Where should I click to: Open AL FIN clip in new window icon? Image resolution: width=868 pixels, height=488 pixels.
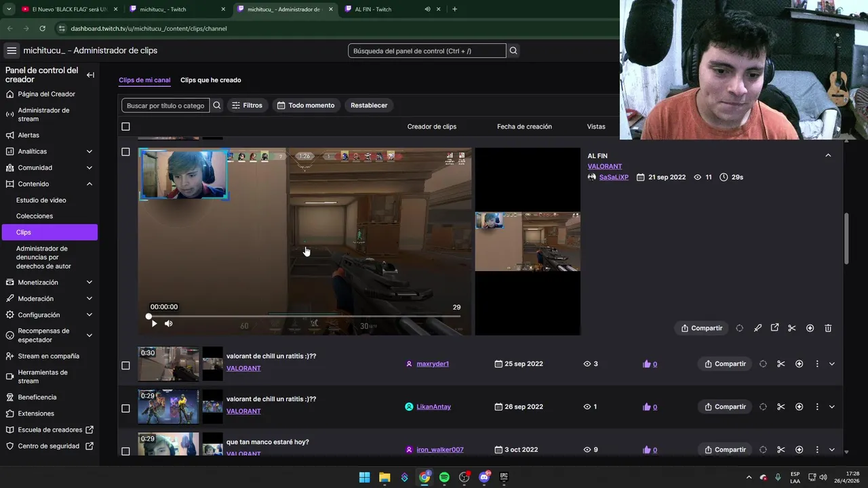pyautogui.click(x=774, y=328)
